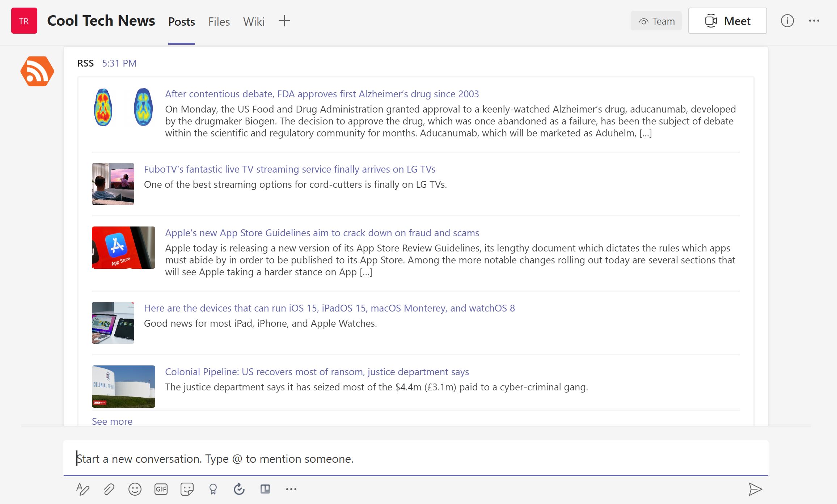The width and height of the screenshot is (837, 504).
Task: Open the Colonial Pipeline ransom article
Action: pyautogui.click(x=317, y=372)
